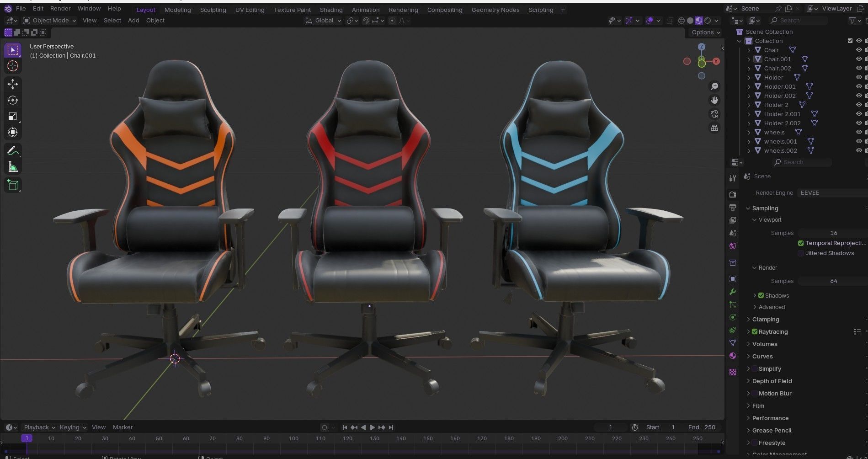The image size is (868, 459).
Task: Open the Texture properties tab
Action: coord(733,372)
